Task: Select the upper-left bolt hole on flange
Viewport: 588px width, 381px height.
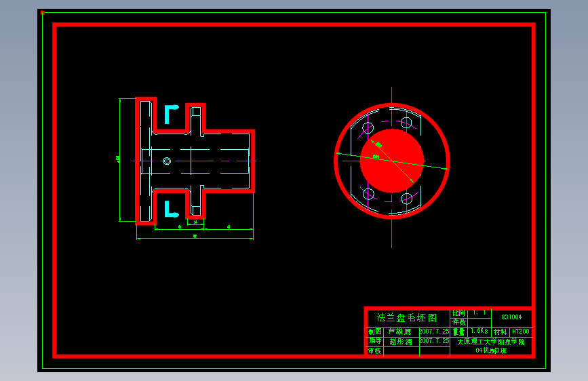Action: [368, 128]
